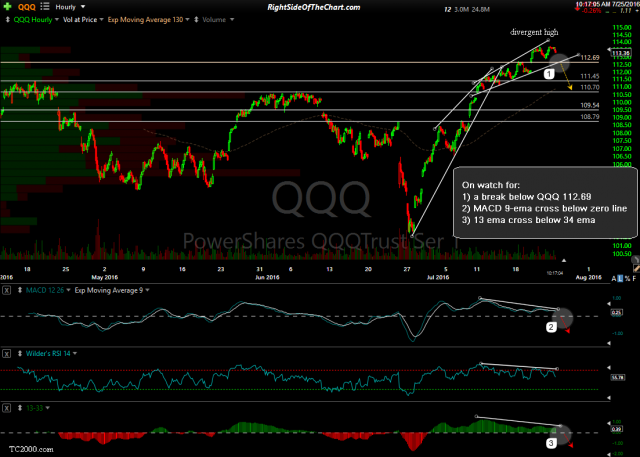Viewport: 640px width, 457px height.
Task: Click the Jul 2016 date label
Action: [x=438, y=277]
